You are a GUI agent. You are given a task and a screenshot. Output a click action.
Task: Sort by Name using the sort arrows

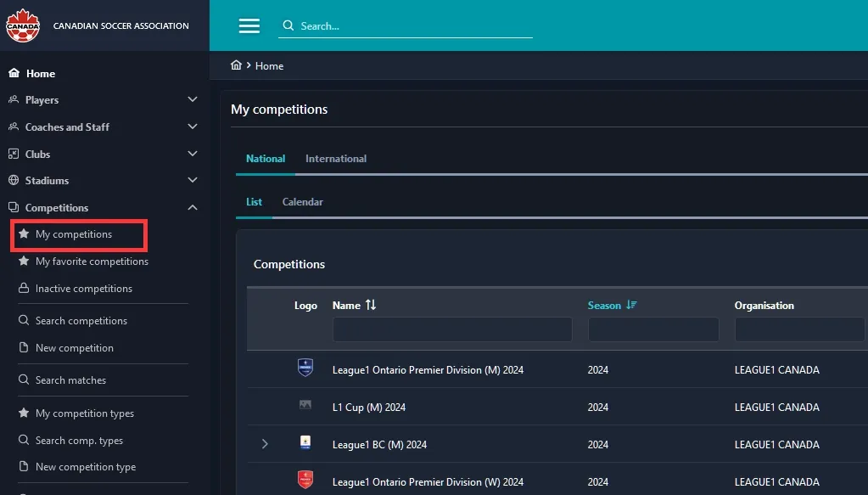(x=371, y=305)
